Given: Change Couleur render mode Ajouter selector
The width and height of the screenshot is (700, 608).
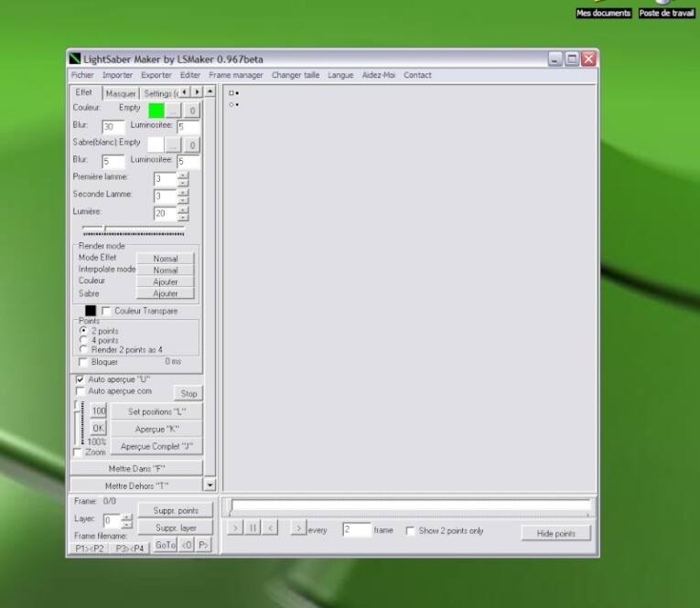Looking at the screenshot, I should tap(166, 282).
